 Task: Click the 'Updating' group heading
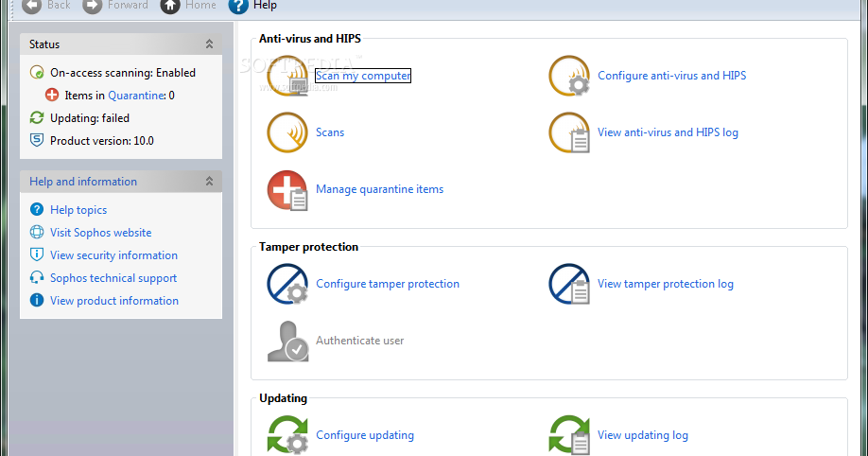283,398
